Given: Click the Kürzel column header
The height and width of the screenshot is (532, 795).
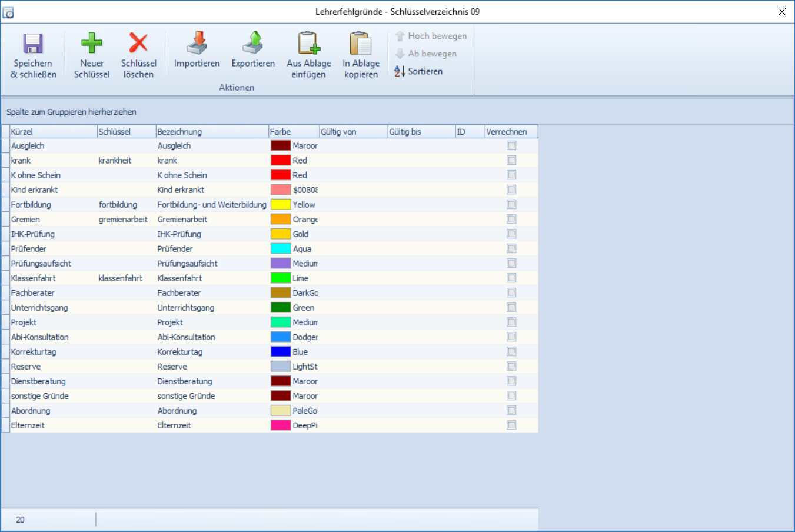Looking at the screenshot, I should tap(53, 132).
